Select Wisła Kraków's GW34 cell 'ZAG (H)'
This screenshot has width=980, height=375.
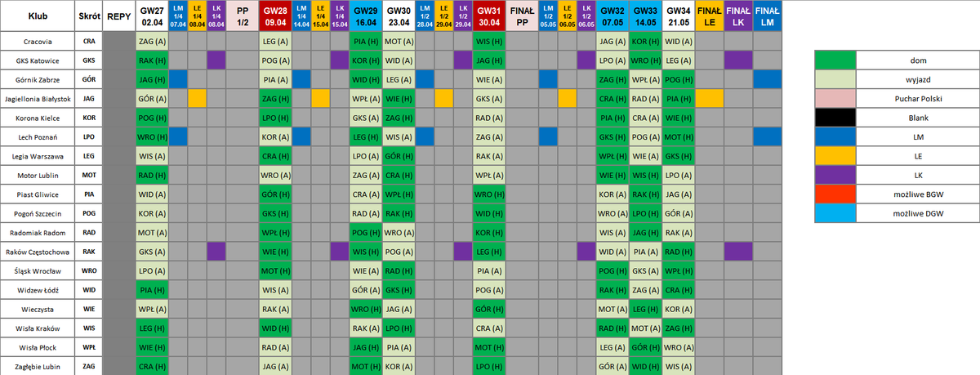point(679,328)
